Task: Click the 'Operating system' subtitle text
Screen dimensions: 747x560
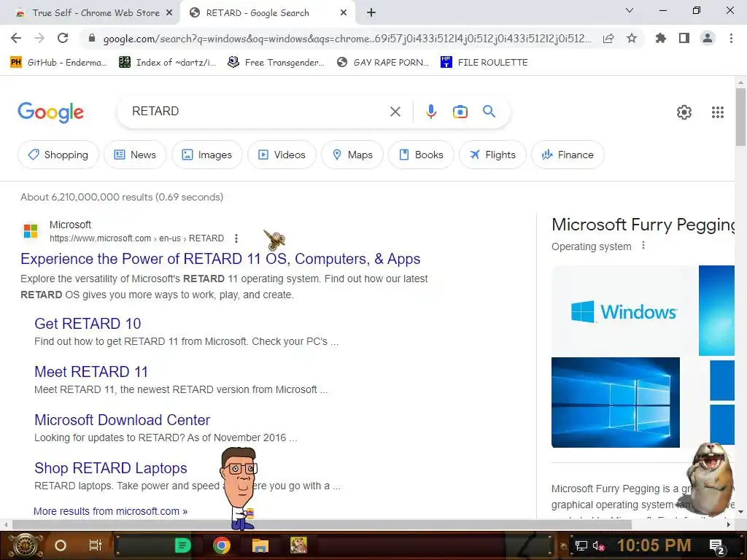Action: tap(591, 246)
